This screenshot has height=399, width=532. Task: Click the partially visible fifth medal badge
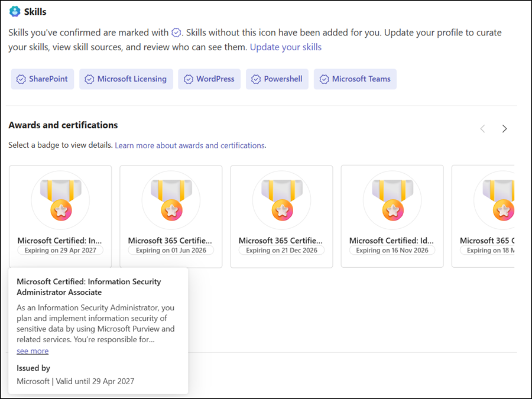pos(494,200)
